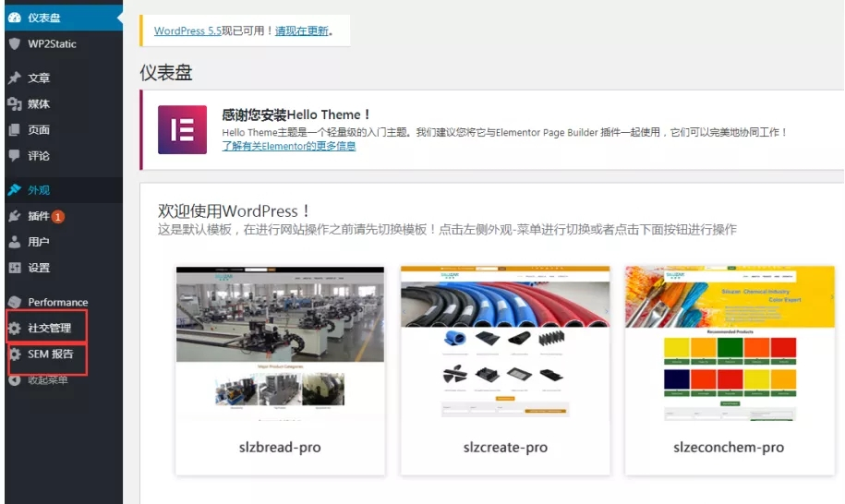Click the plugin update badge showing 1
845x504 pixels.
coord(58,216)
